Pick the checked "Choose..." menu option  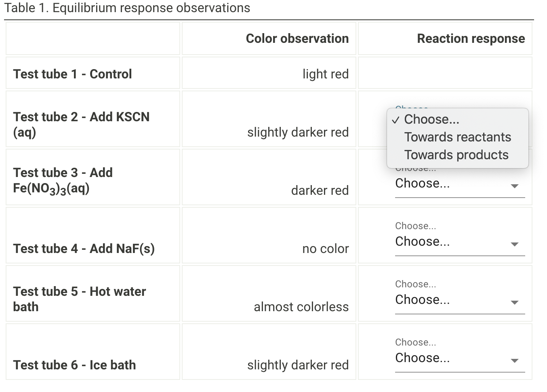(431, 119)
